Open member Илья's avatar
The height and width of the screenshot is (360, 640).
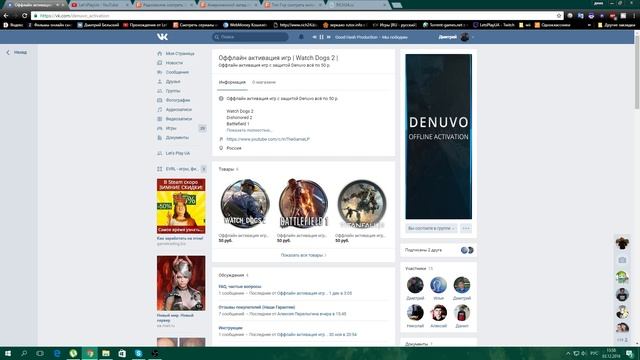point(438,285)
